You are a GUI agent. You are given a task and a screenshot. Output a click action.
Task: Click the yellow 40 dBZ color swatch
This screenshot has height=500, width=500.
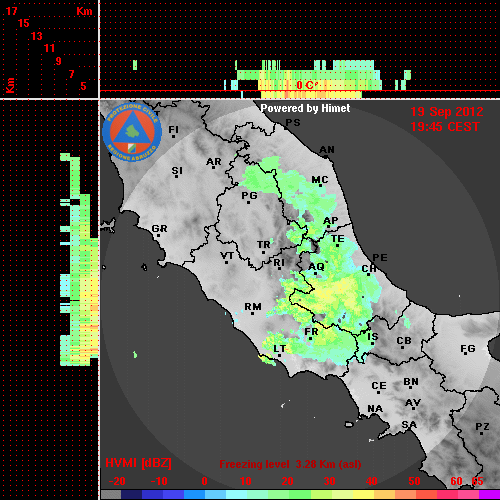pos(364,495)
